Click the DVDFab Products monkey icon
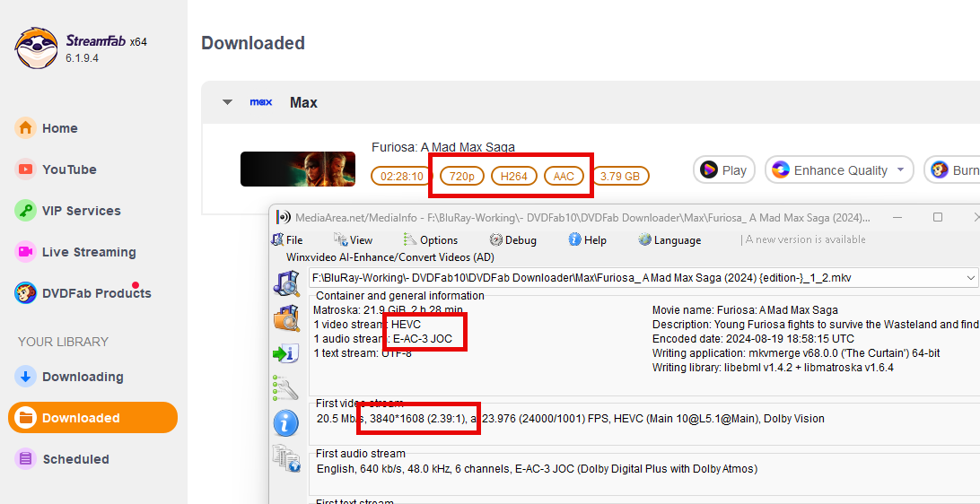This screenshot has width=980, height=504. pos(26,293)
